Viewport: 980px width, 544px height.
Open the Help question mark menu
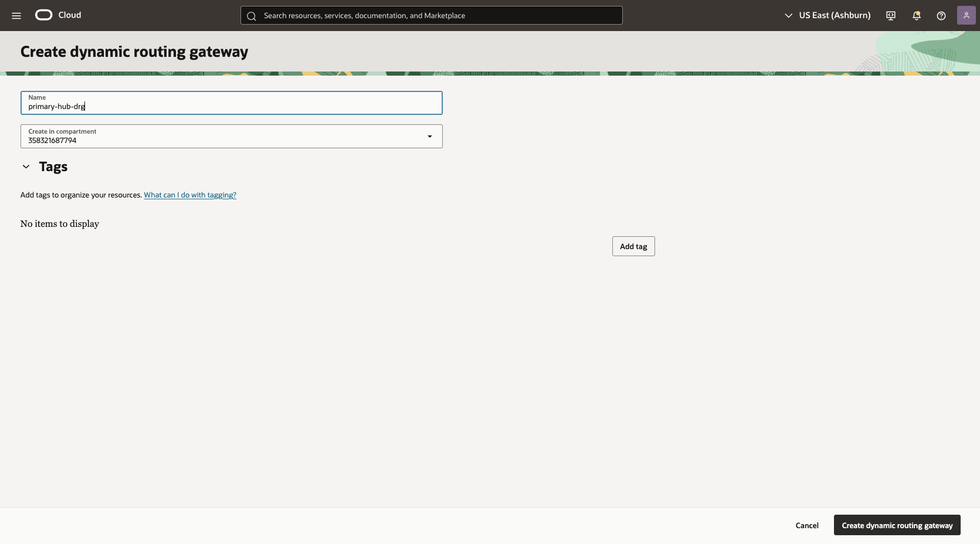[941, 15]
